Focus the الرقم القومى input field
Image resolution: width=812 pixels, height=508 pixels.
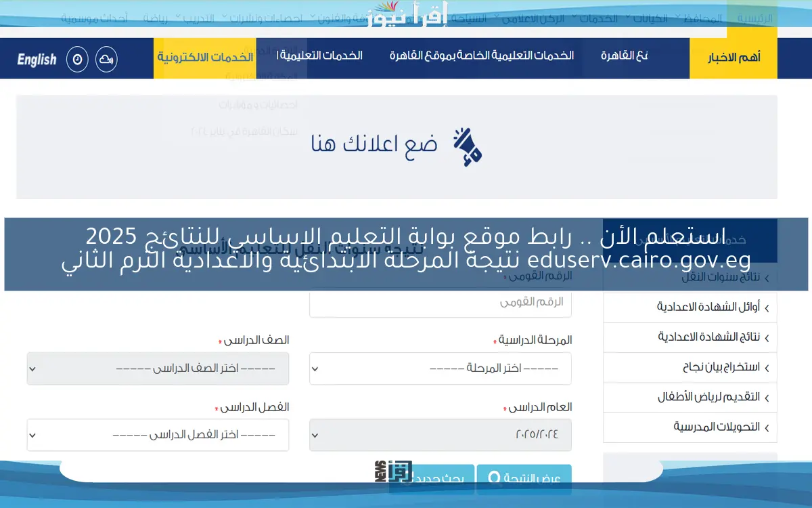tap(441, 303)
